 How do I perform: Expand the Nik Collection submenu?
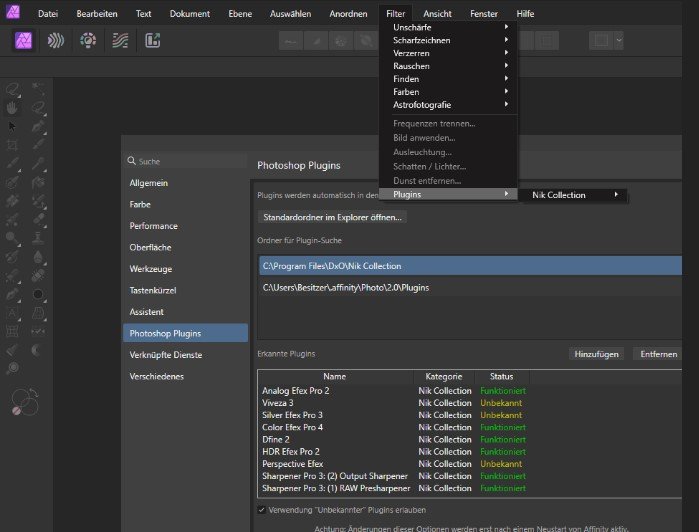tap(573, 195)
